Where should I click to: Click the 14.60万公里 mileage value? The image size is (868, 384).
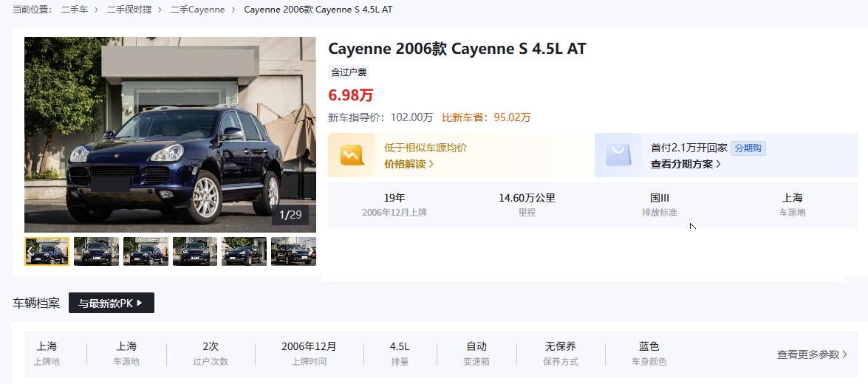[x=527, y=198]
